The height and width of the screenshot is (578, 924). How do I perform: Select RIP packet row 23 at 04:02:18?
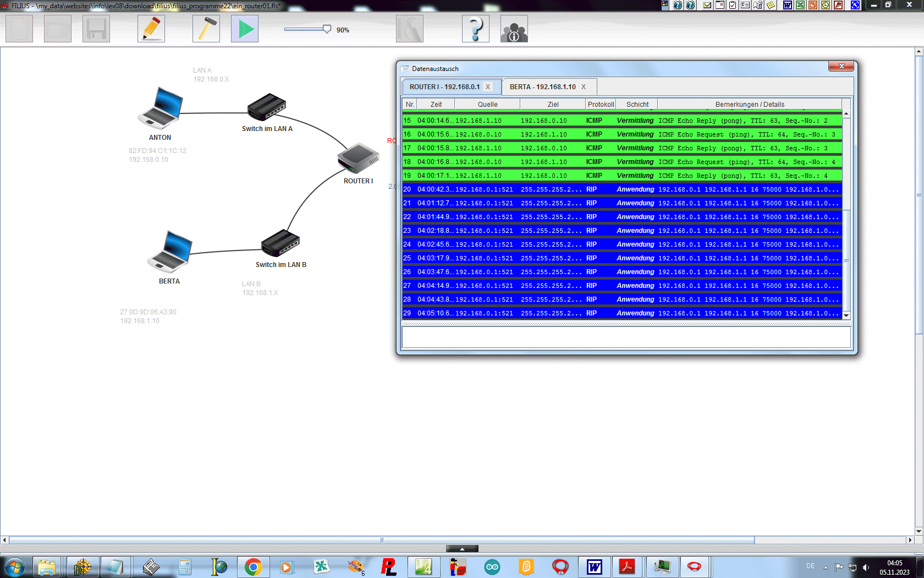pyautogui.click(x=622, y=231)
